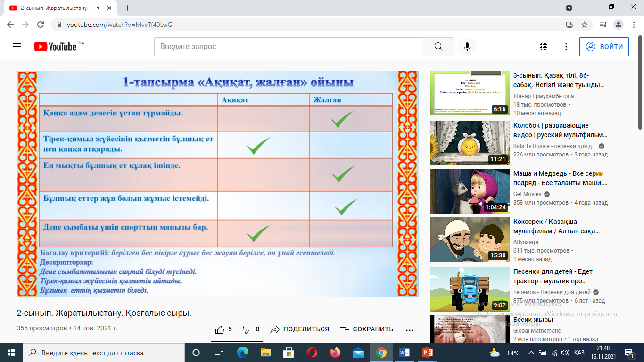Launch Microsoft Edge from the taskbar
This screenshot has height=362, width=644.
pos(243,353)
